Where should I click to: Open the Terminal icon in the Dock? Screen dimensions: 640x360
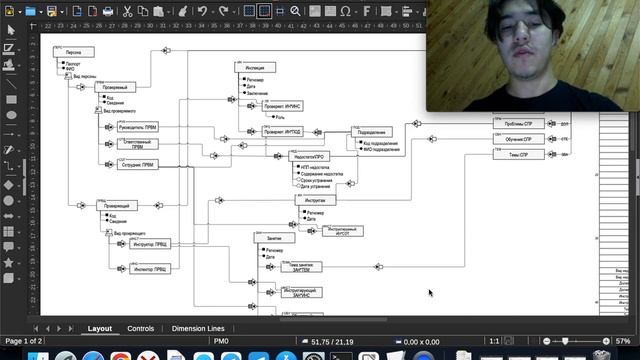coord(341,357)
